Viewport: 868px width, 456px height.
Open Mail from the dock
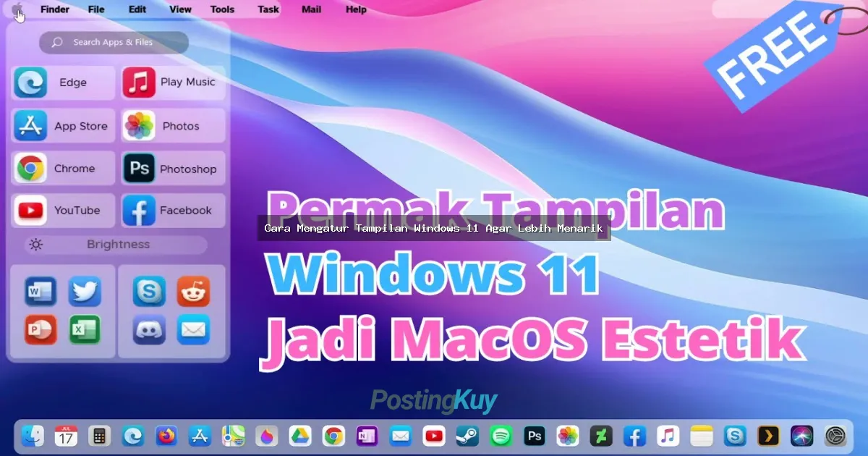pyautogui.click(x=401, y=436)
